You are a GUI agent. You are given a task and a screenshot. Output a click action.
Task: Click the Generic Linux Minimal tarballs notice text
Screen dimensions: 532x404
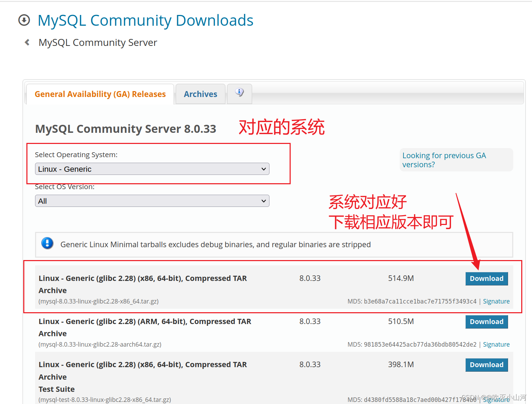[216, 244]
